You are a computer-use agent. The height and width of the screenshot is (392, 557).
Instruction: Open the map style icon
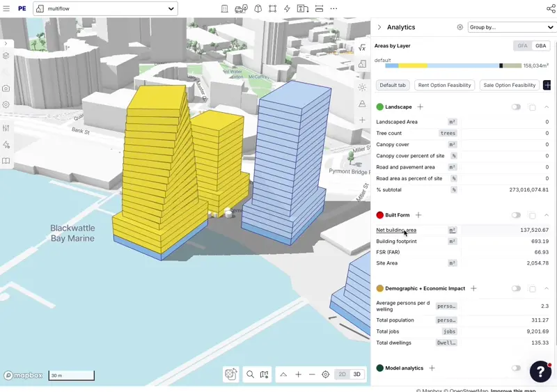(264, 374)
